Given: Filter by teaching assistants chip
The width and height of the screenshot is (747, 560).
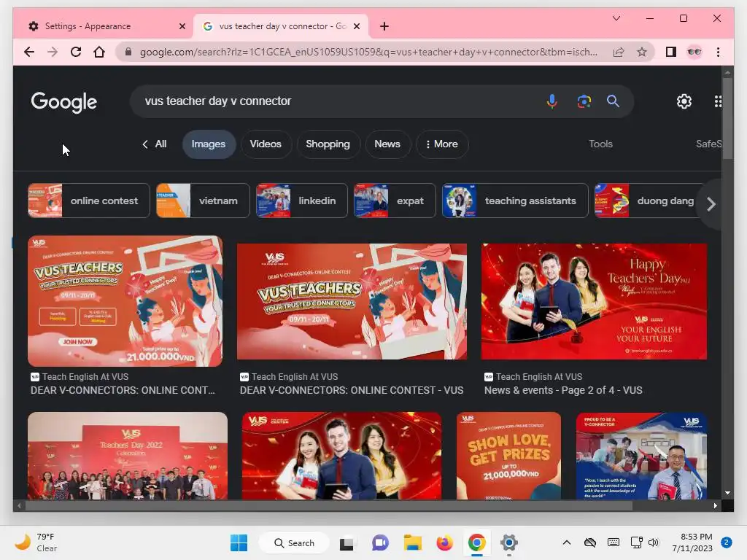Looking at the screenshot, I should click(515, 201).
